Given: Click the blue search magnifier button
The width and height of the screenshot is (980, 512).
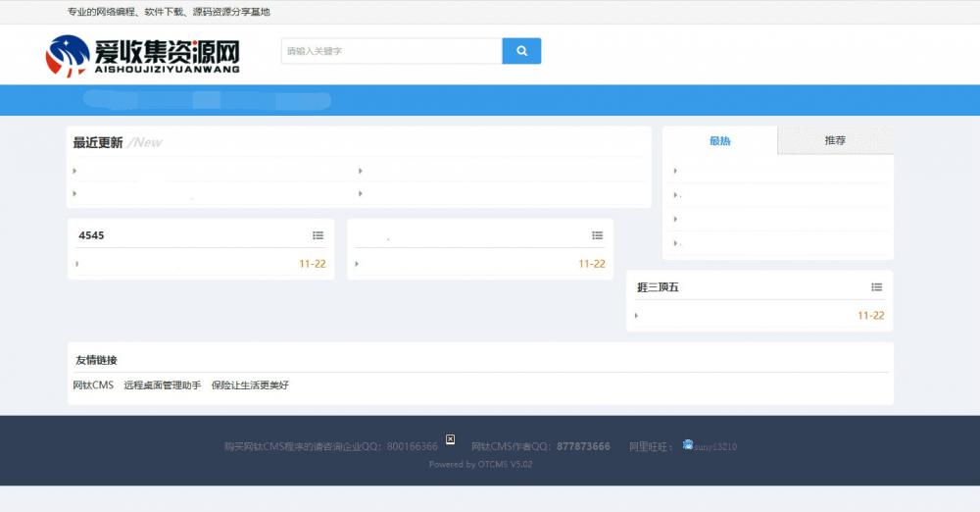Looking at the screenshot, I should pos(521,51).
